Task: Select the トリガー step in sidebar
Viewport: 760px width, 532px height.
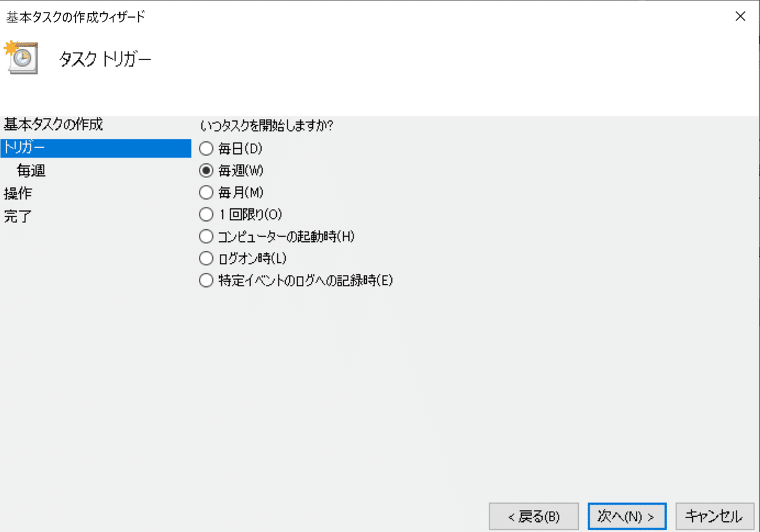Action: [x=96, y=148]
